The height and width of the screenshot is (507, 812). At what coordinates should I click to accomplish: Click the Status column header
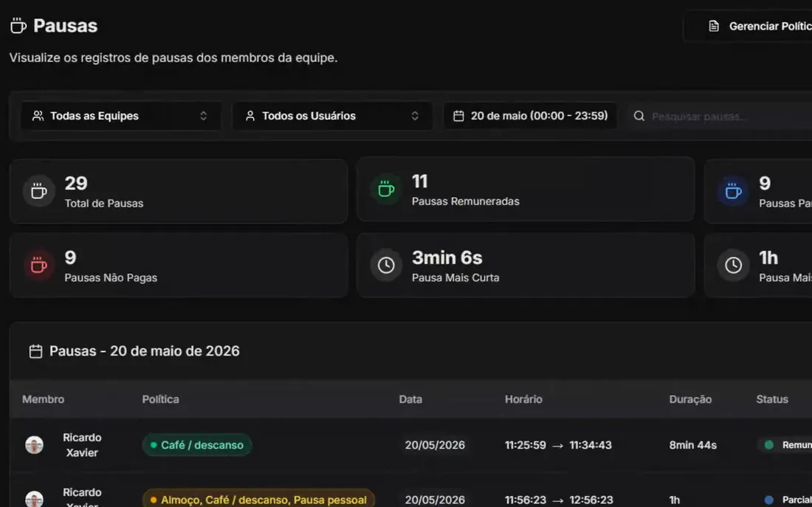(x=772, y=399)
